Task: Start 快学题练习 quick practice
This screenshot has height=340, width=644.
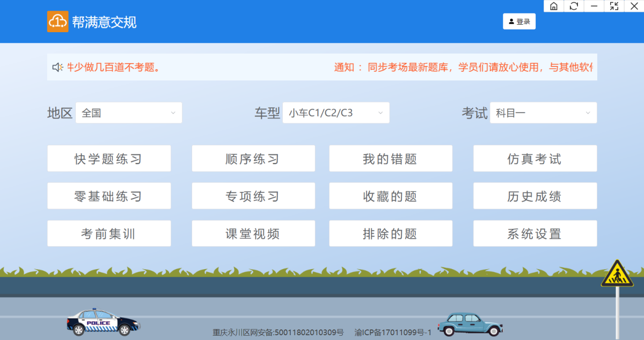Action: click(109, 158)
